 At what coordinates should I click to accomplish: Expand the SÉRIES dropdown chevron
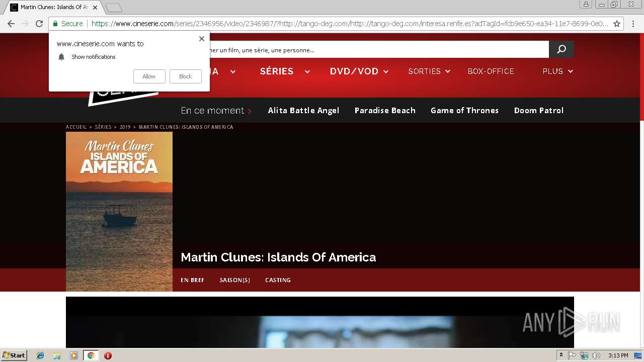307,71
